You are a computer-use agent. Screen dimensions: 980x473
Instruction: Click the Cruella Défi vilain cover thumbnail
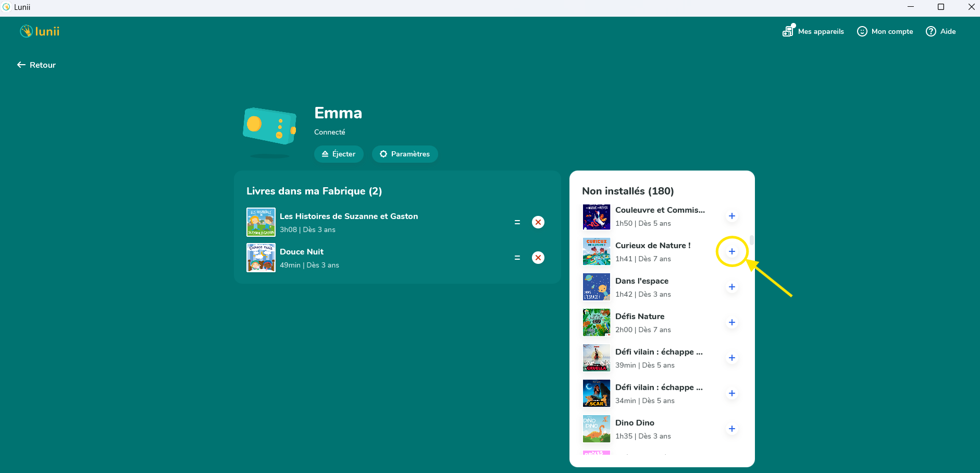[x=597, y=358]
